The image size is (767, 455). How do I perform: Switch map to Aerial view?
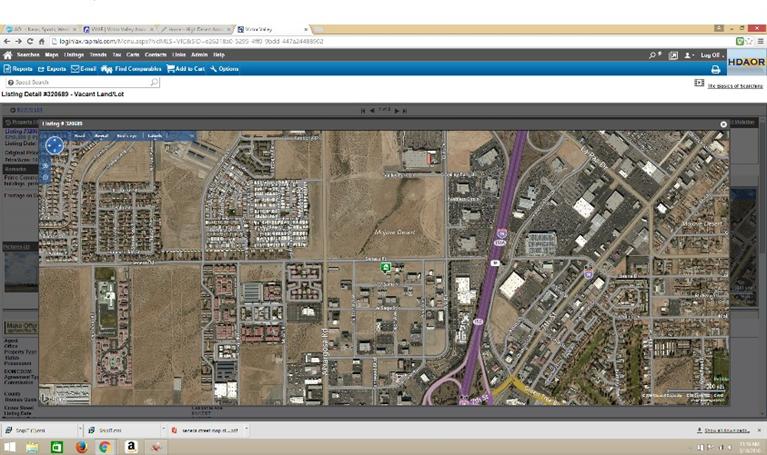(101, 136)
